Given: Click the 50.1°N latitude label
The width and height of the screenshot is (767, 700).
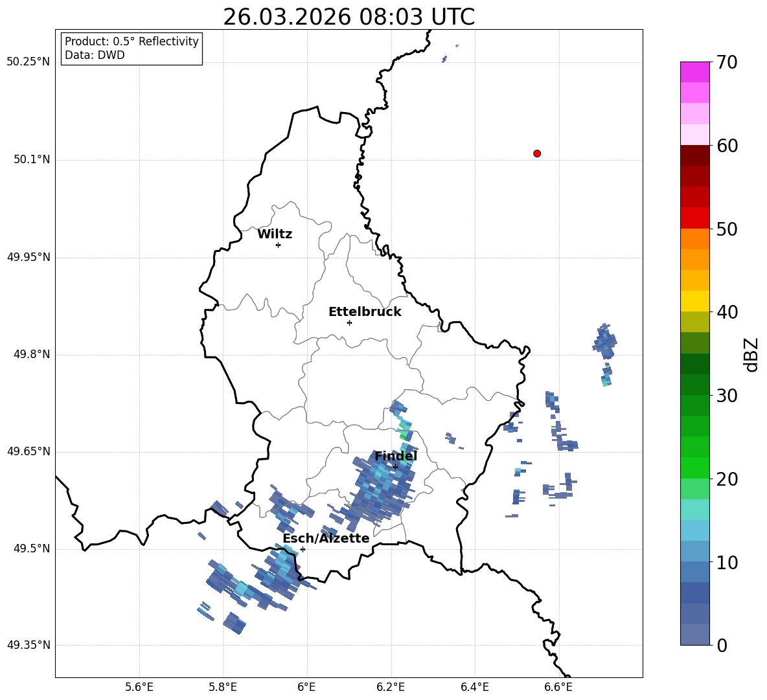Looking at the screenshot, I should pyautogui.click(x=32, y=159).
